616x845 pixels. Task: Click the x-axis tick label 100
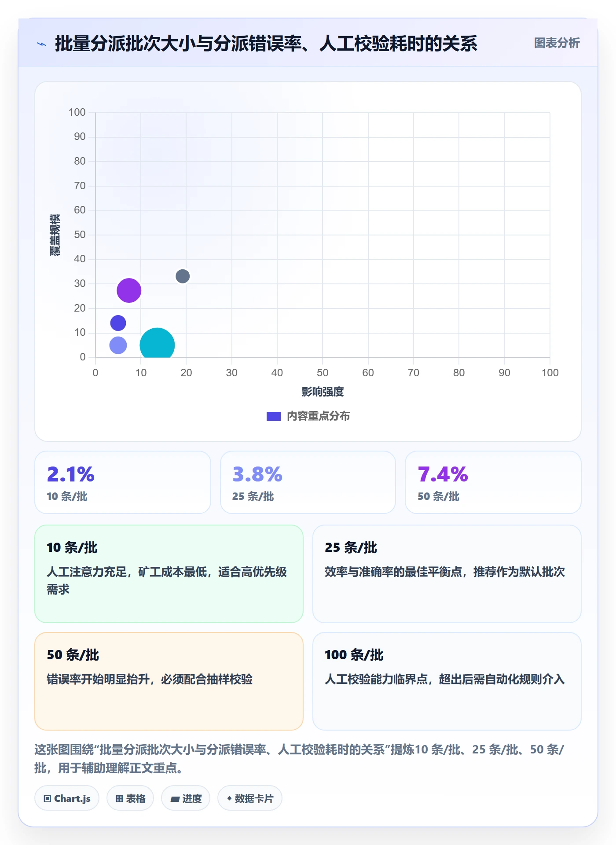click(550, 373)
